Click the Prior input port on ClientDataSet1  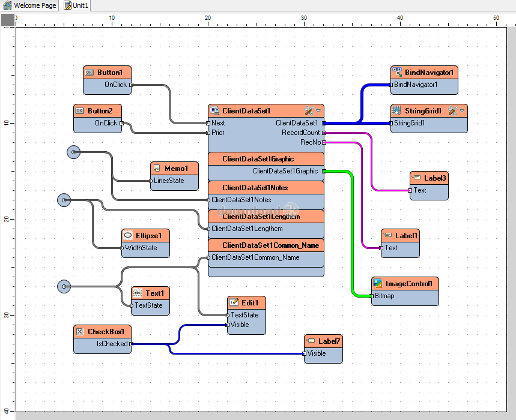pyautogui.click(x=208, y=133)
